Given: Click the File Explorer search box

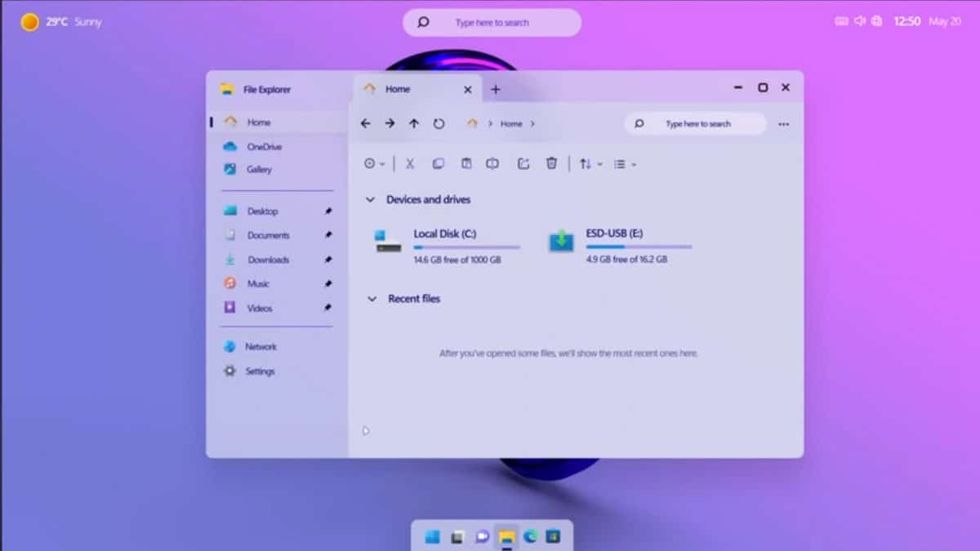Looking at the screenshot, I should pyautogui.click(x=697, y=124).
